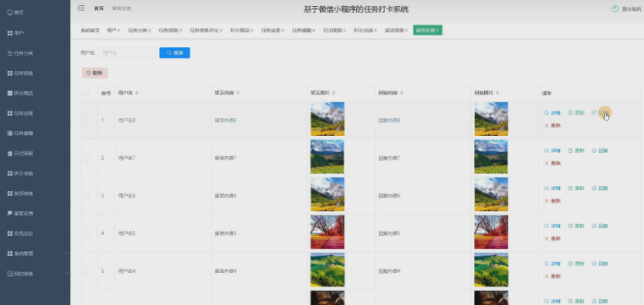Screen dimensions: 644x305
Task: Click 更新 for row 5 用户名4
Action: point(576,264)
